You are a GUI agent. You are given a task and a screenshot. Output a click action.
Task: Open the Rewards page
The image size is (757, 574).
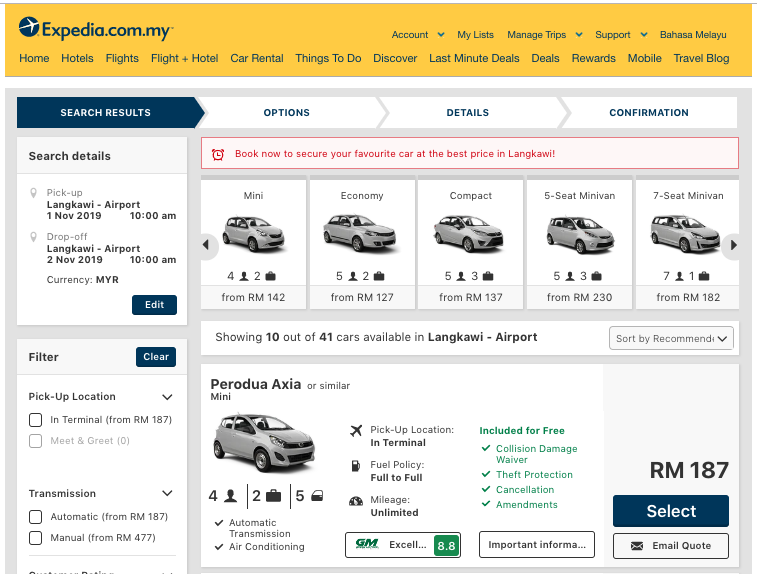[x=593, y=58]
